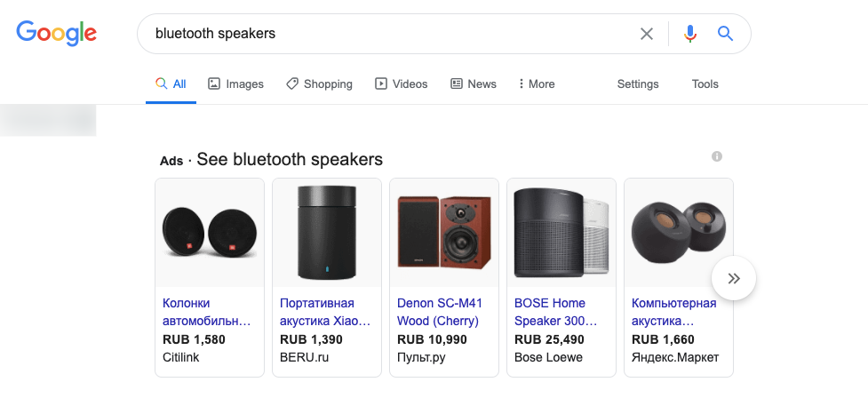868x406 pixels.
Task: Open the Settings menu
Action: [x=638, y=84]
